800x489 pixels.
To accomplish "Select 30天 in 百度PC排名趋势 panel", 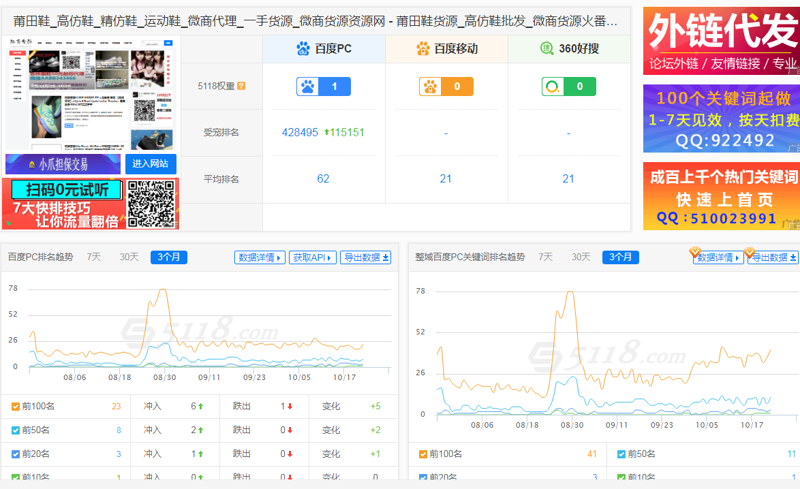I will pos(129,257).
